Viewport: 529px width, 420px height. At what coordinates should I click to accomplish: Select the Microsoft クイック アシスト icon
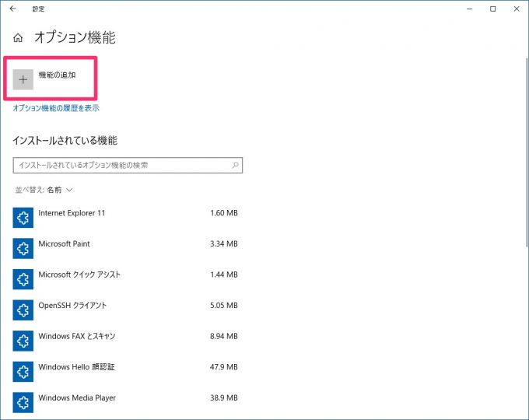23,279
